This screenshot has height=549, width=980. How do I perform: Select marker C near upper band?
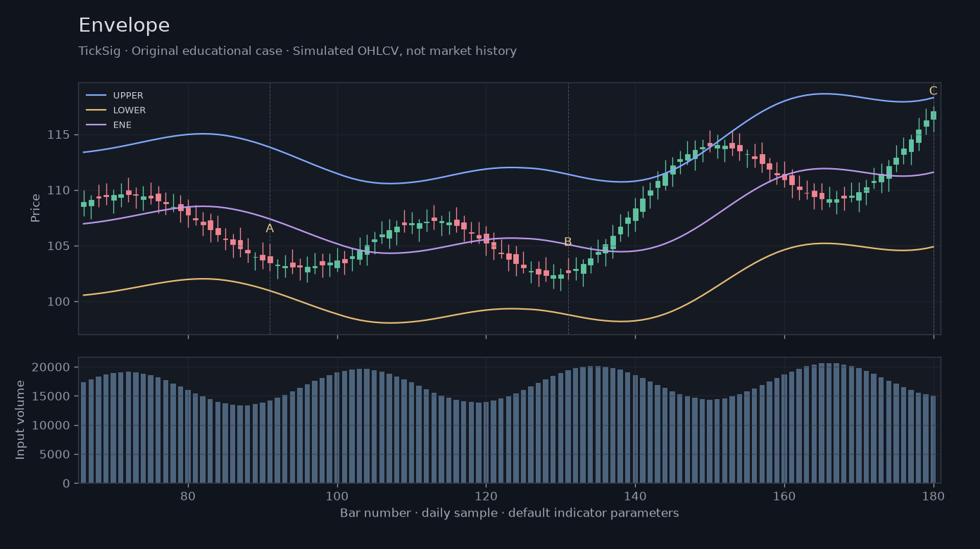933,91
